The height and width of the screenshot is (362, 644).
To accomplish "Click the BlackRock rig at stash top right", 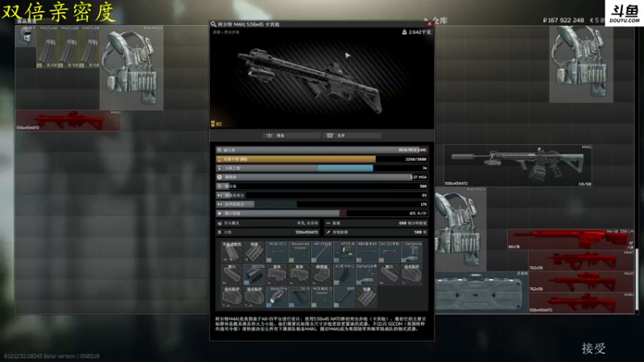I will [x=580, y=64].
